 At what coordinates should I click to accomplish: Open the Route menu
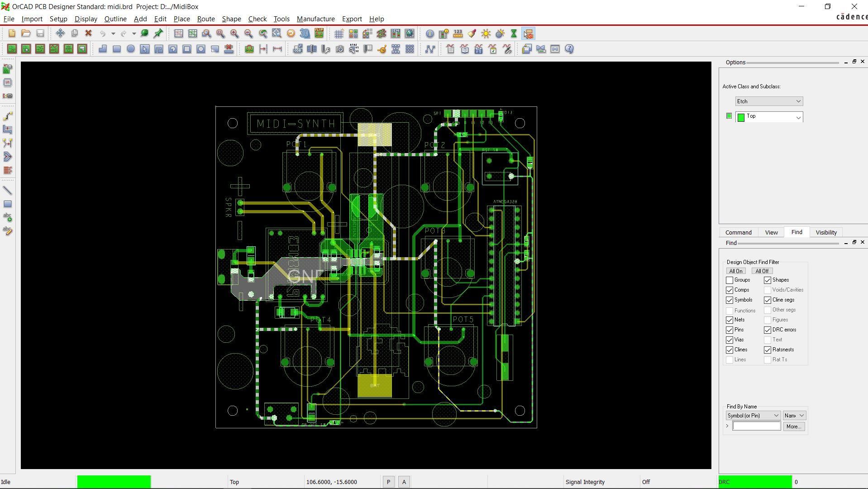(206, 19)
